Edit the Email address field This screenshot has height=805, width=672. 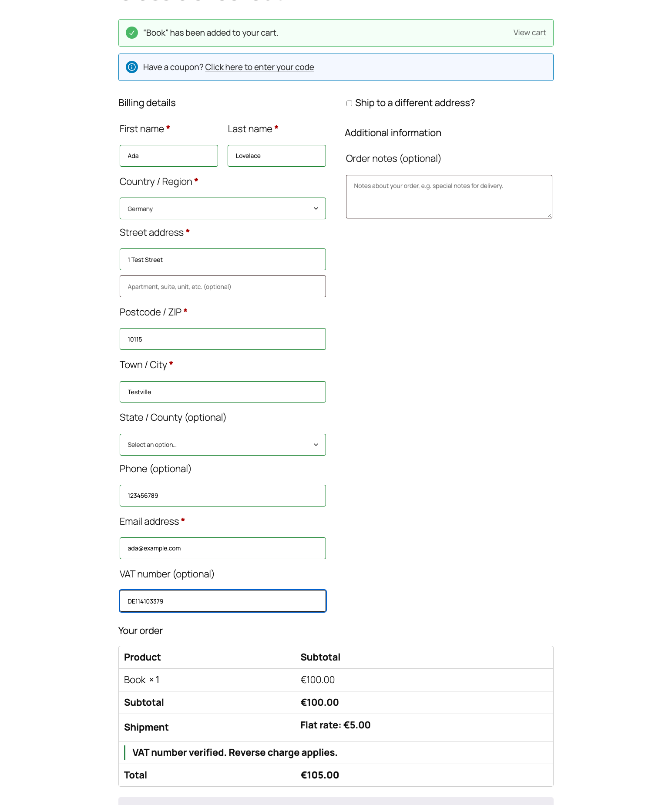pyautogui.click(x=223, y=548)
